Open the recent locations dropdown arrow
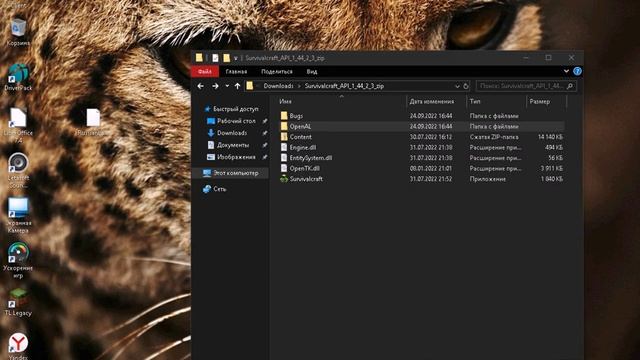The height and width of the screenshot is (360, 640). 227,86
